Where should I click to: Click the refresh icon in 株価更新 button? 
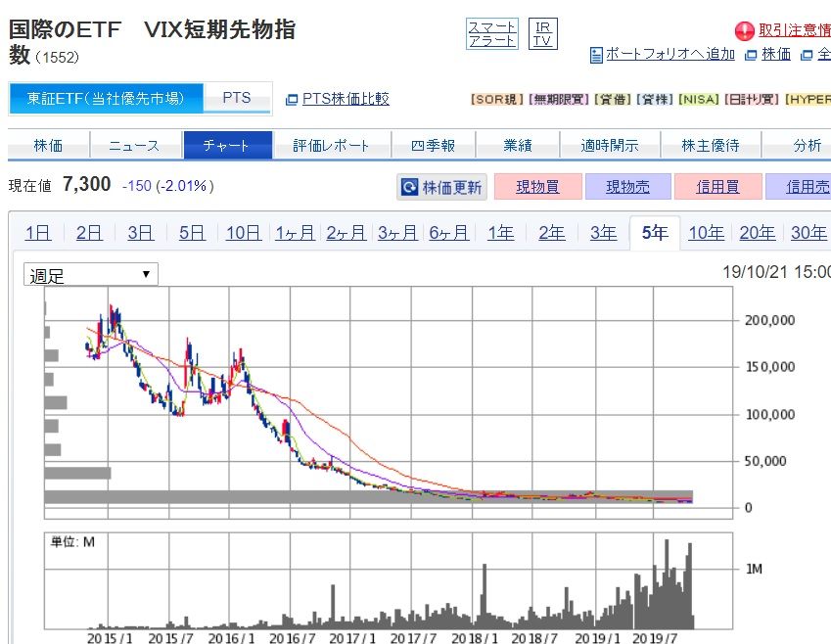coord(409,187)
